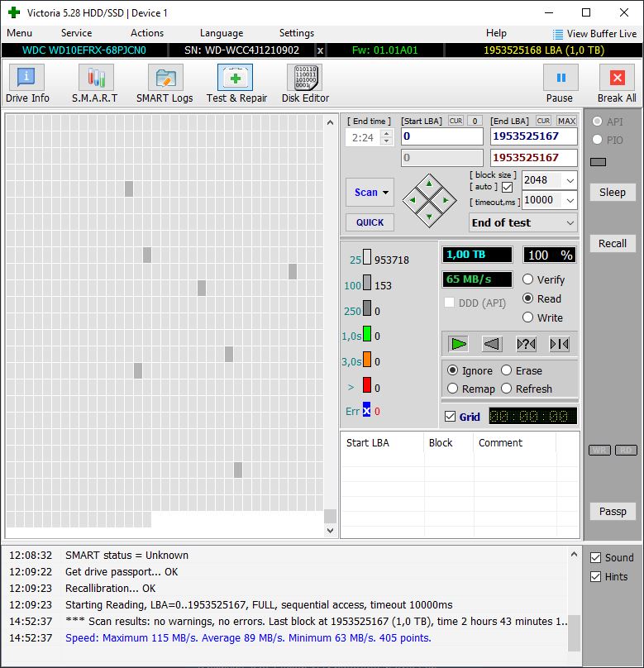Select the Write radio button
644x668 pixels.
pyautogui.click(x=527, y=317)
